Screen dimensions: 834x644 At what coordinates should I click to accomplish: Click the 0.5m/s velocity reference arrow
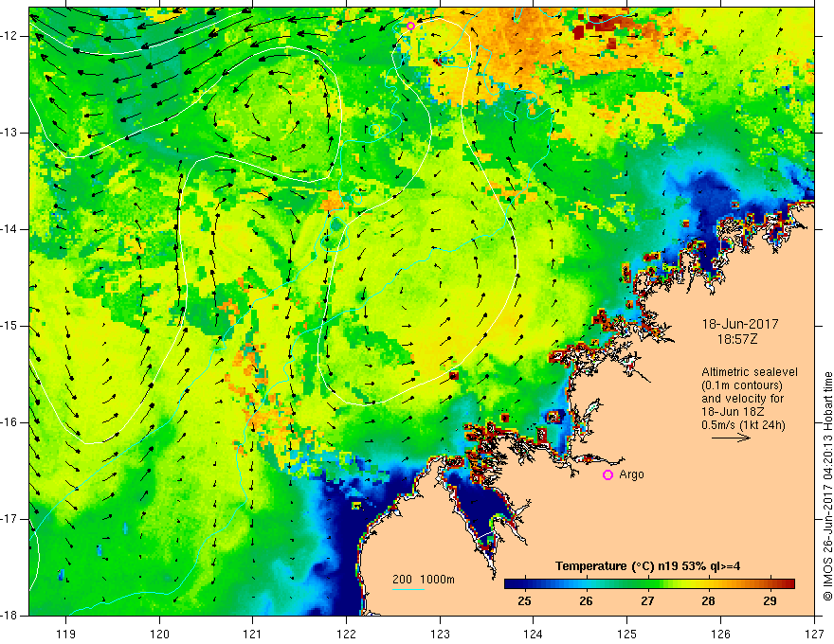point(731,438)
